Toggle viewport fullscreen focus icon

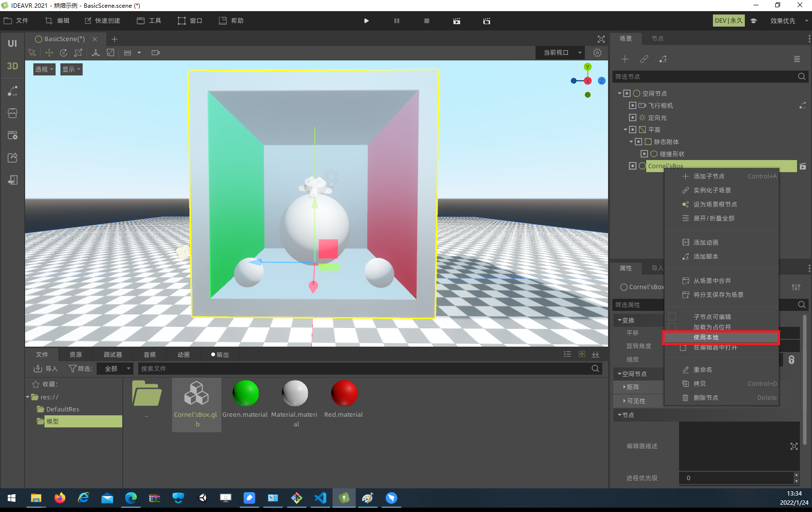pos(601,39)
